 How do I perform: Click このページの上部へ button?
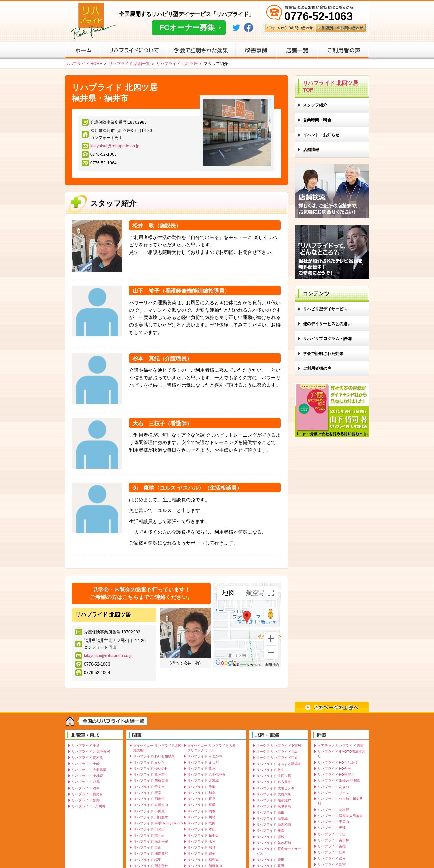(332, 707)
